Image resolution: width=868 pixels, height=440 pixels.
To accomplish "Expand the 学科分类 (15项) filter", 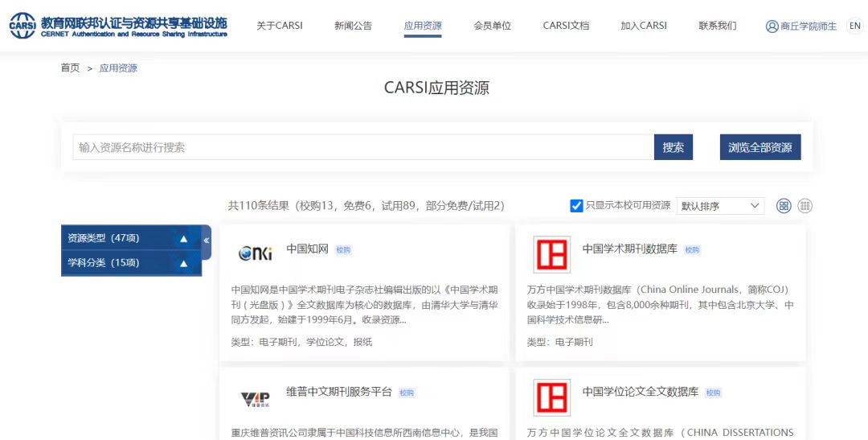I will click(131, 263).
